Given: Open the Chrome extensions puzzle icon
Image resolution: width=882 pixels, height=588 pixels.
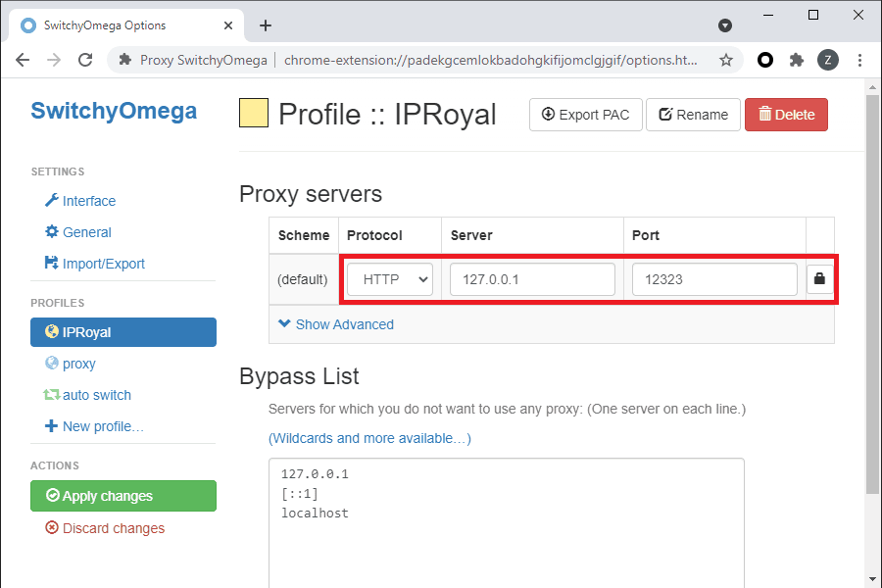Looking at the screenshot, I should (x=797, y=60).
